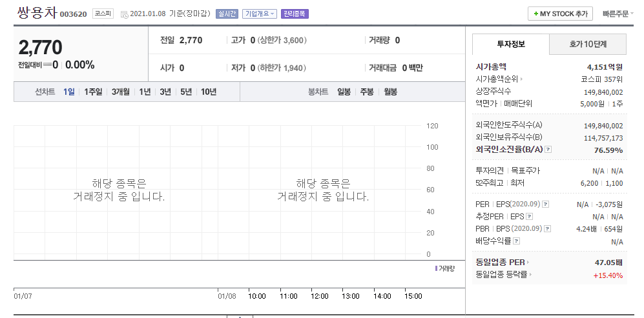The width and height of the screenshot is (644, 318).
Task: Select the 3년 line chart period
Action: [165, 92]
